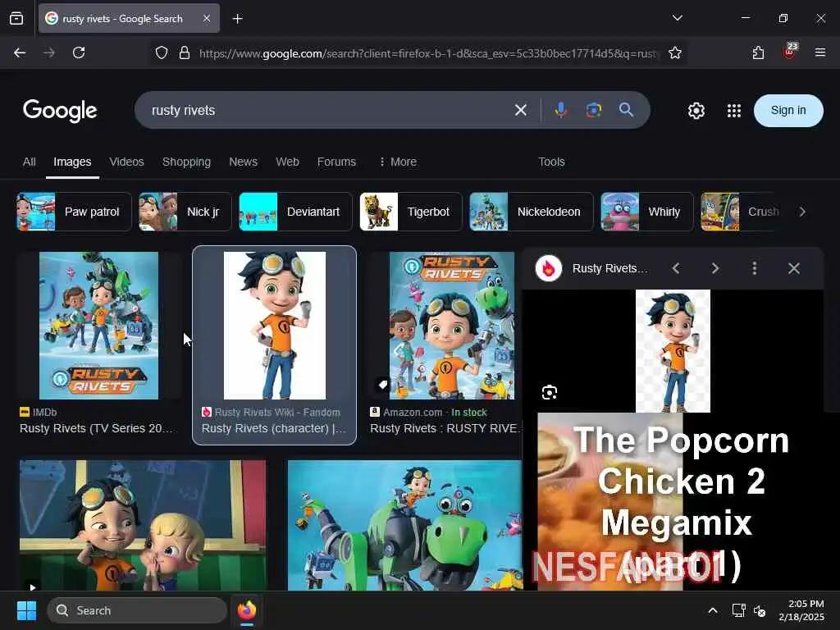
Task: Open the search Tools options
Action: click(x=551, y=162)
